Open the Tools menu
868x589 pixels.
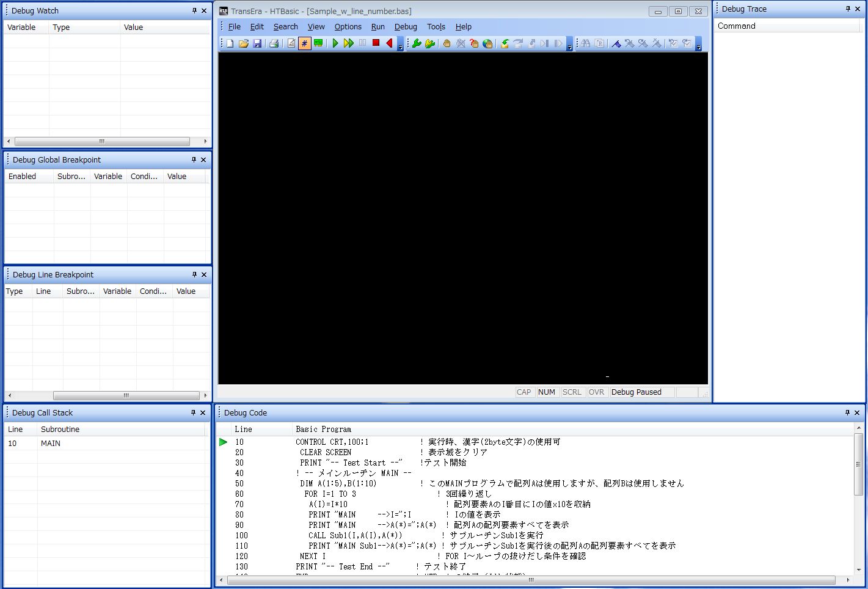(436, 26)
